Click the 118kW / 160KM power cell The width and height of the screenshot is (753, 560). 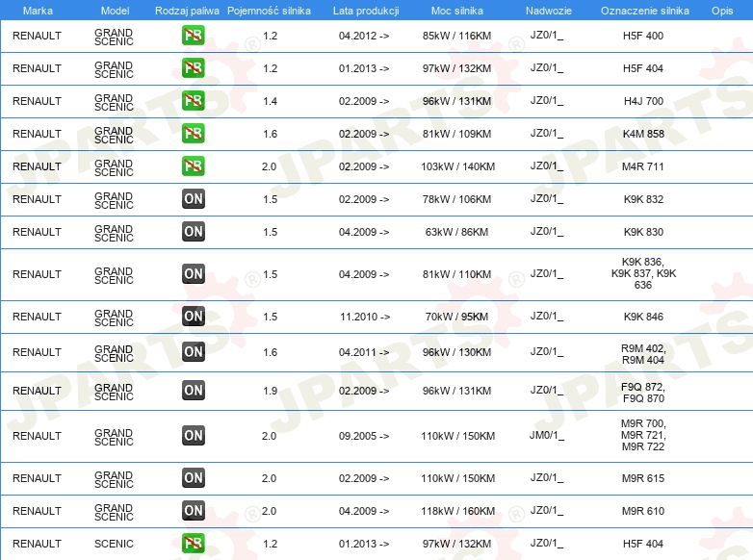tap(457, 511)
